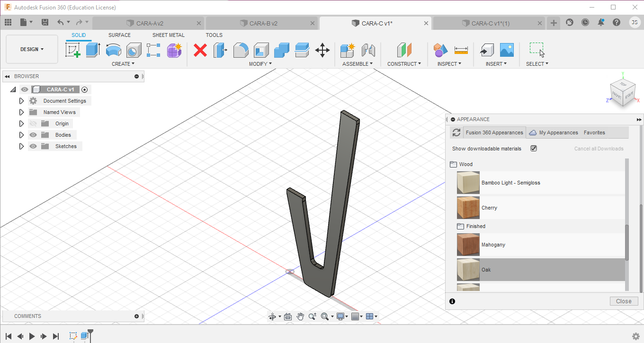Select the Create Sketch tool

pos(72,50)
